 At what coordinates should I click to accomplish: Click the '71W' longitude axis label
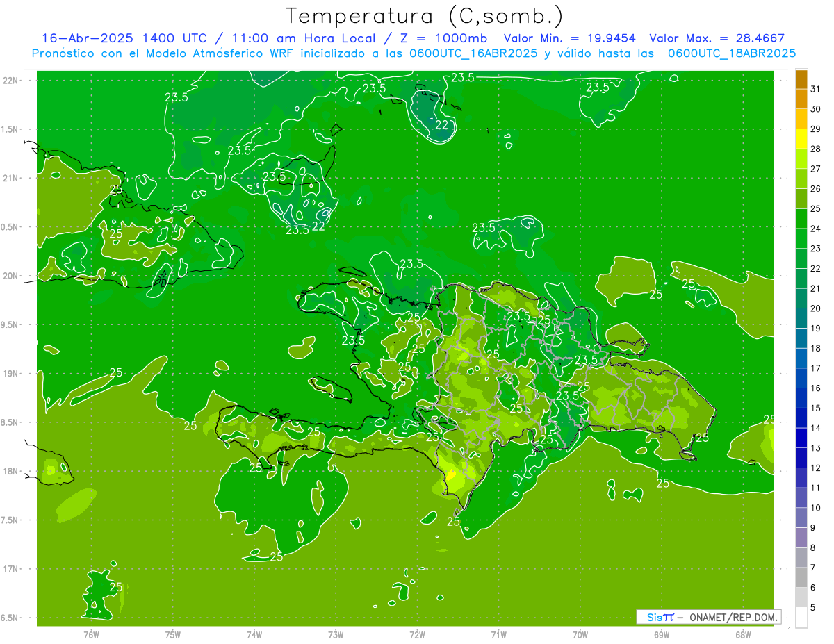(x=498, y=635)
